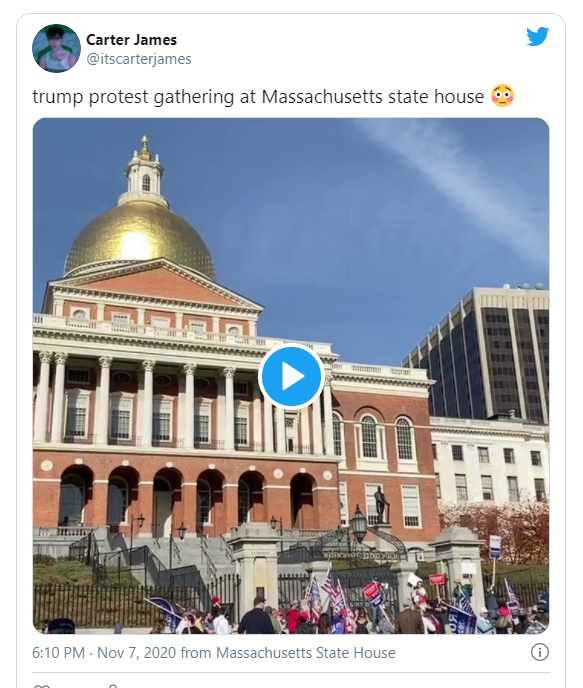Open the 6:10 PM timestamp link
This screenshot has height=688, width=583.
pos(58,652)
